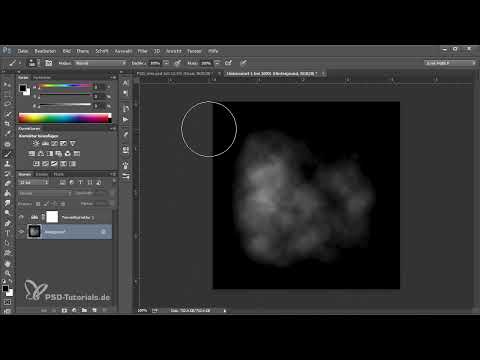Select the Rectangular Marquee tool
The height and width of the screenshot is (360, 480).
click(x=7, y=94)
